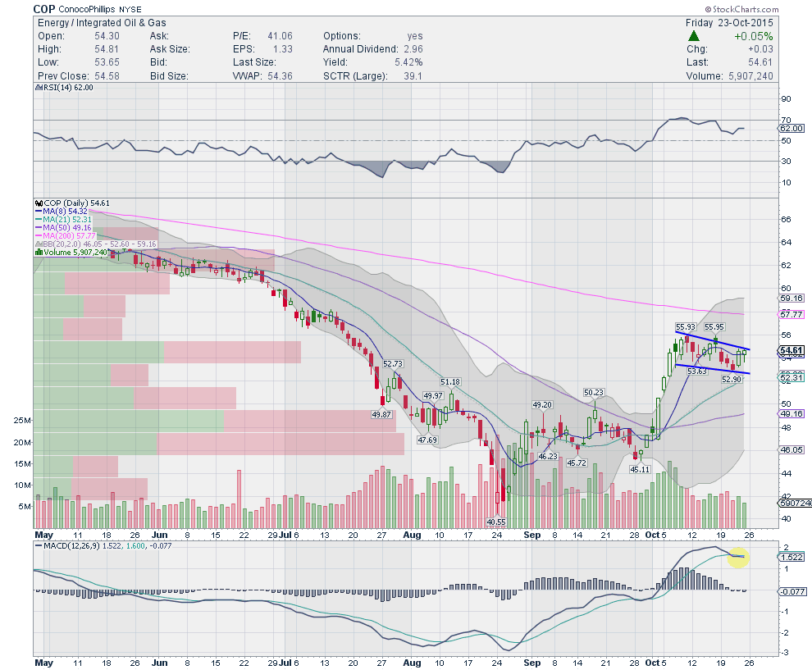Select the Prev Close value 54.58
Image resolution: width=812 pixels, height=670 pixels.
coord(107,75)
